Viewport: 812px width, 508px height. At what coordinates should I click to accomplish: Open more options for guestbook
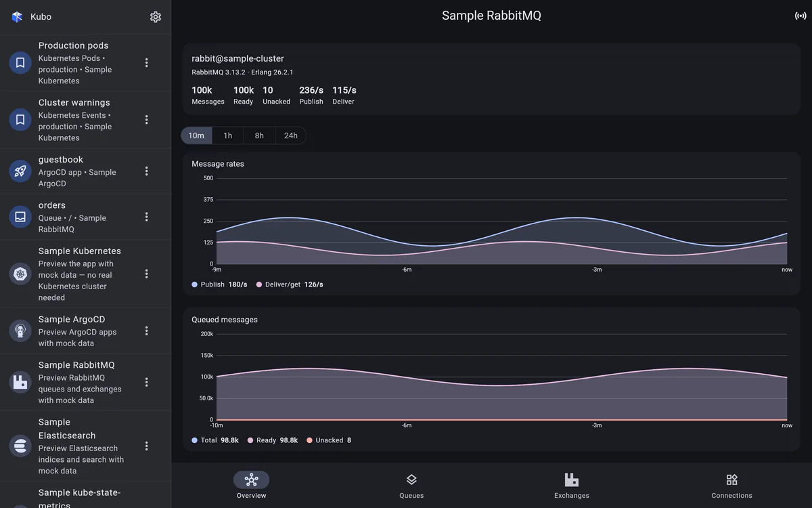click(x=147, y=171)
